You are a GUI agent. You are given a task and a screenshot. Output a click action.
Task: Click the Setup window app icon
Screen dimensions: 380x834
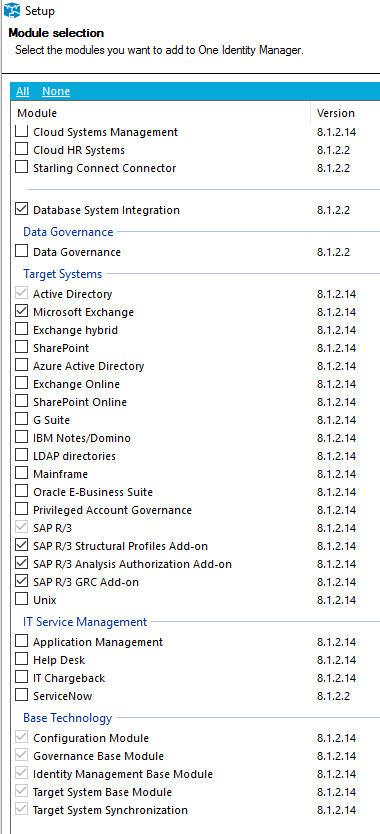tap(12, 10)
